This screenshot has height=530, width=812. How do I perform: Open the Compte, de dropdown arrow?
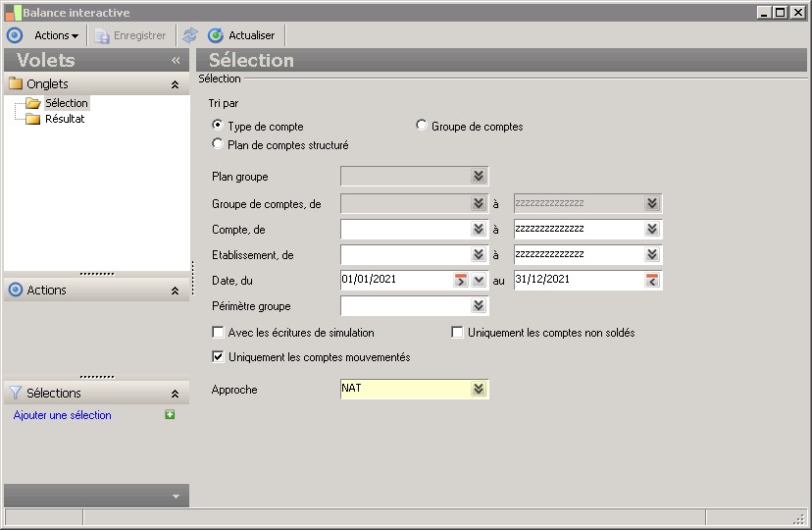[x=479, y=229]
